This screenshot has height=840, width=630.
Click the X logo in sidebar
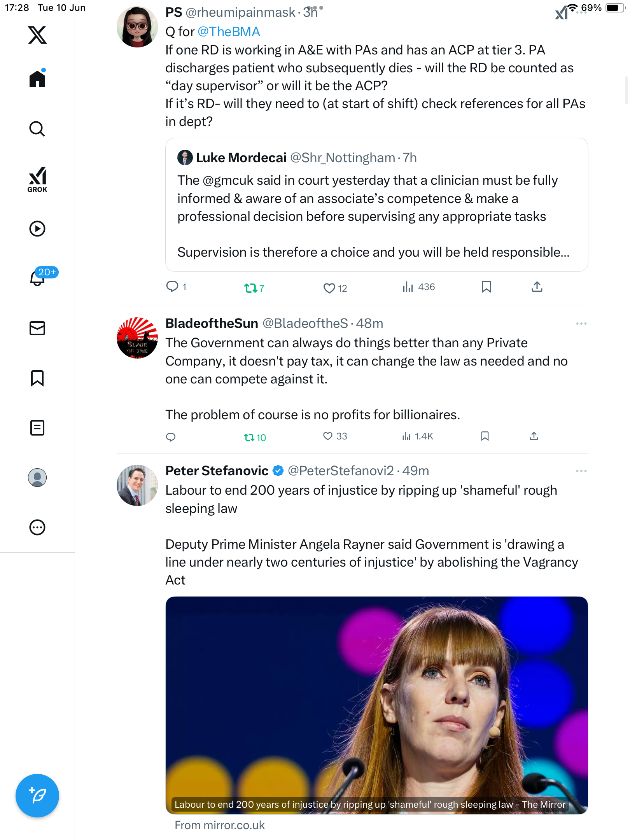point(37,35)
